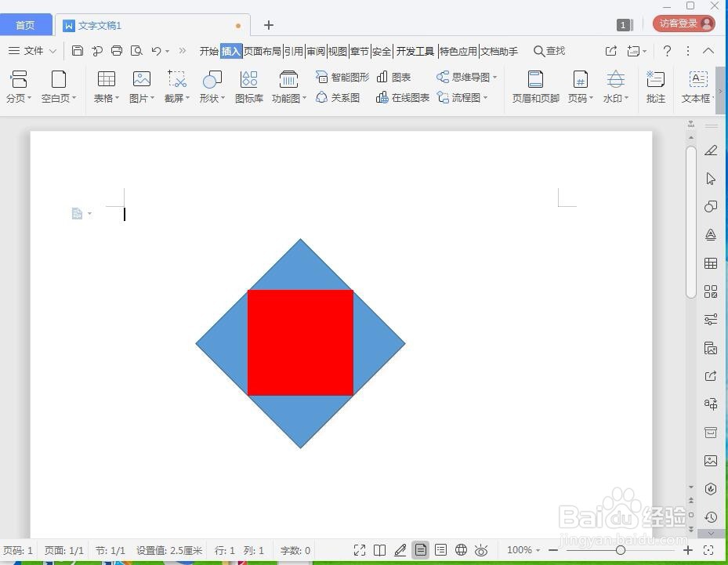Viewport: 728px width, 565px height.
Task: Switch to the 审阅 ribbon tab
Action: point(316,51)
